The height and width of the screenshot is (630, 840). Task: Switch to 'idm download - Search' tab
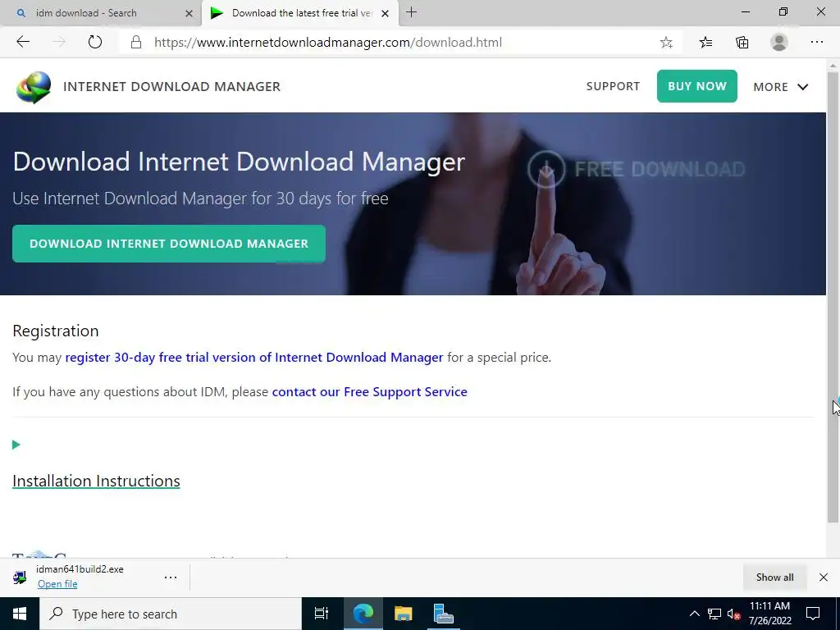[101, 13]
